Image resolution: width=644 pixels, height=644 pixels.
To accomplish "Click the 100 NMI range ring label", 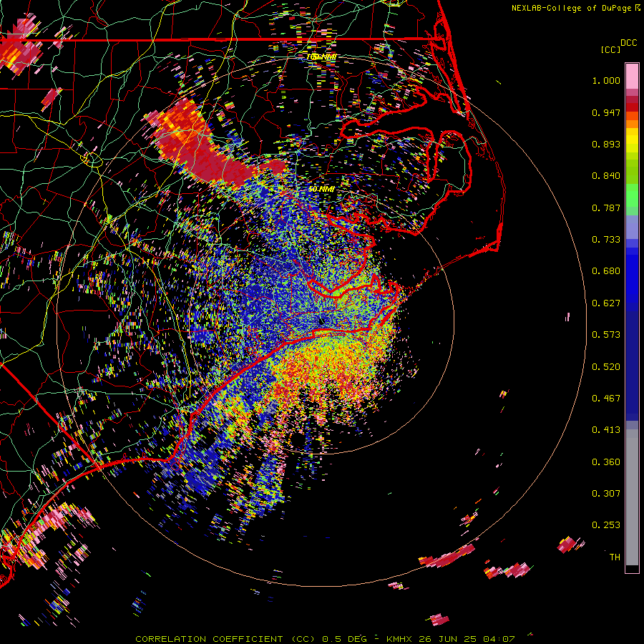I will (321, 57).
